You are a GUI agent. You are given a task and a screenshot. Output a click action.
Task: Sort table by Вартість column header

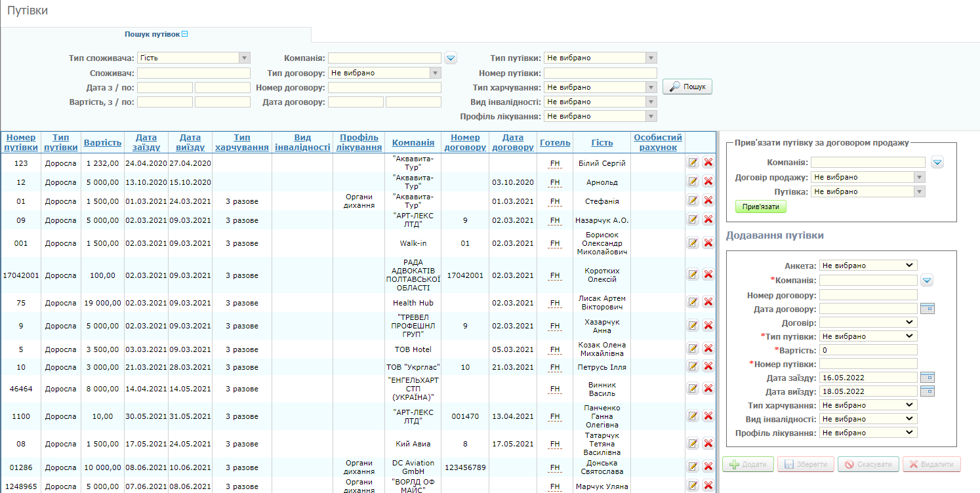click(102, 143)
